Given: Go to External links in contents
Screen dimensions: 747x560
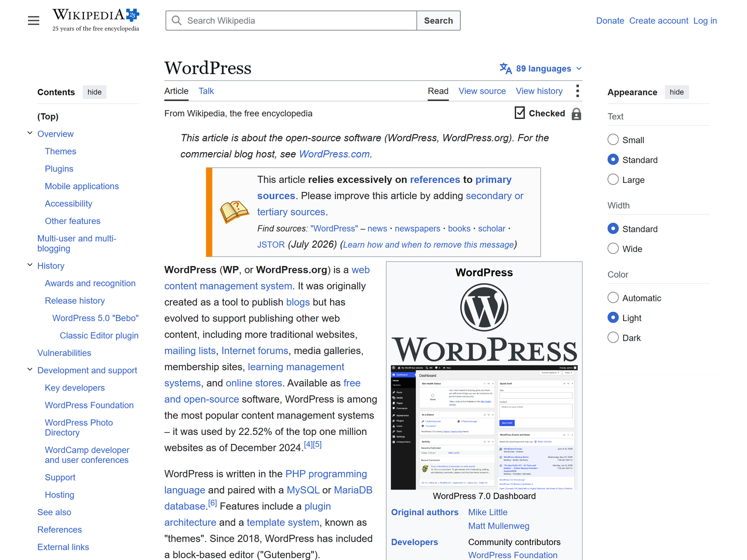Looking at the screenshot, I should 63,547.
